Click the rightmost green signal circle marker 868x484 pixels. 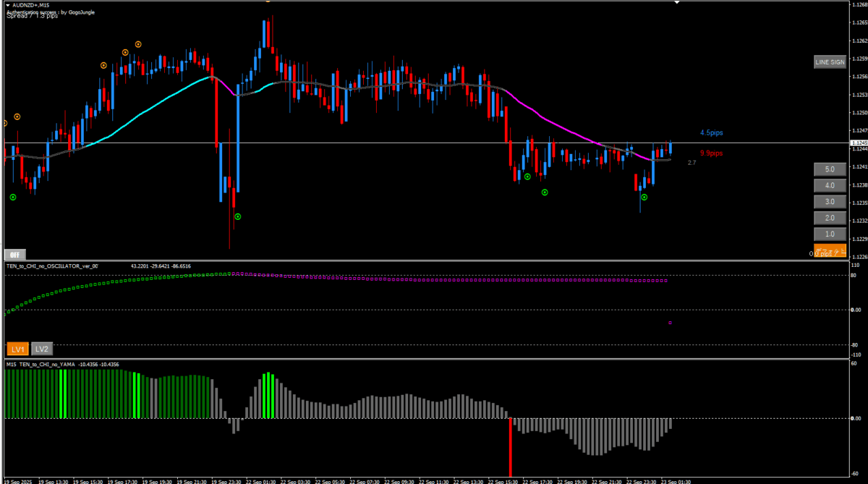(x=644, y=197)
